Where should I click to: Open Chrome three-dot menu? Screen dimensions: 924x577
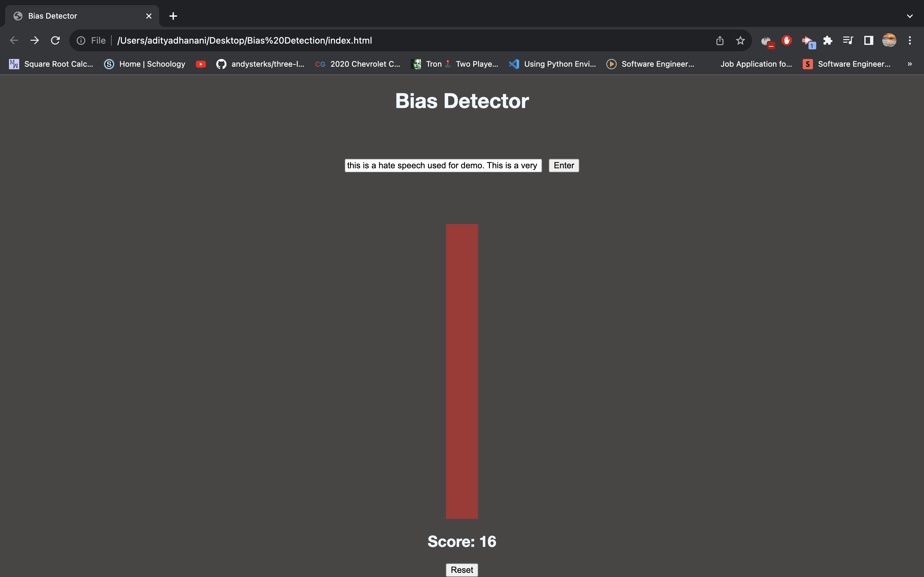[910, 40]
